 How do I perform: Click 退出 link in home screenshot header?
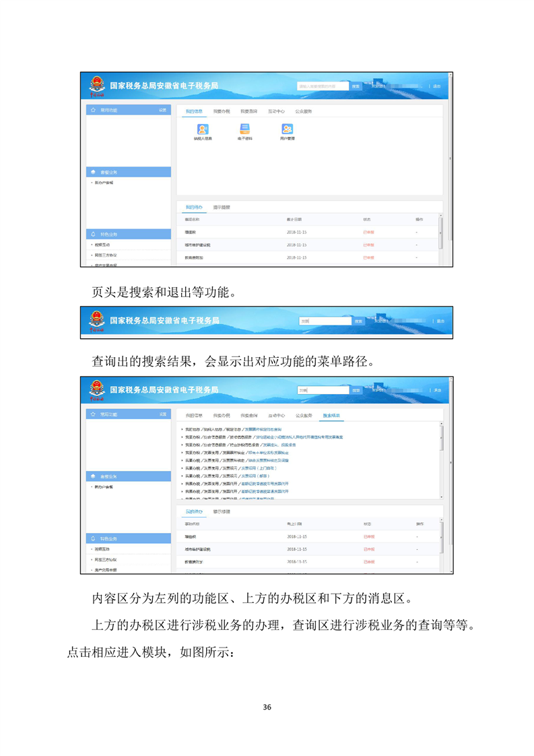point(436,86)
